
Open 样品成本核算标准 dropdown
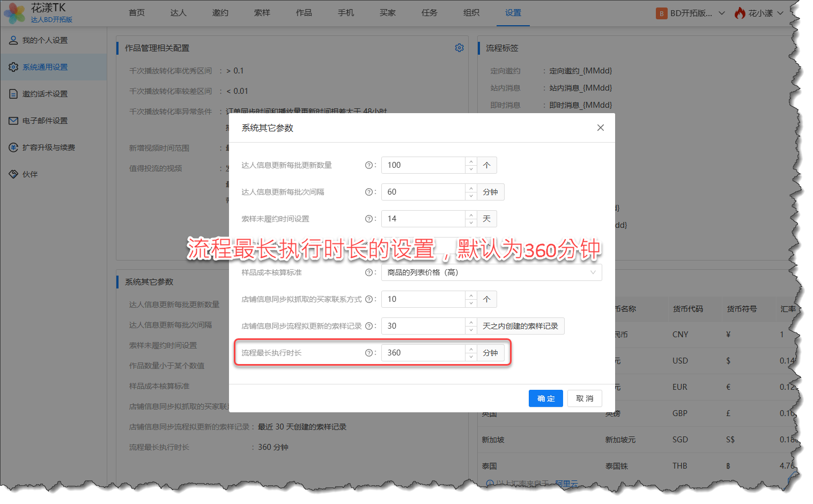(491, 272)
